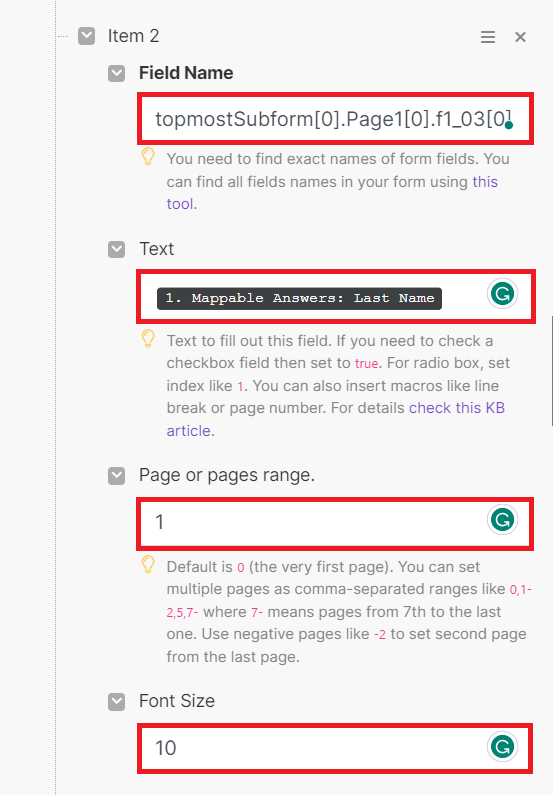Click the page range input showing 1

[335, 523]
